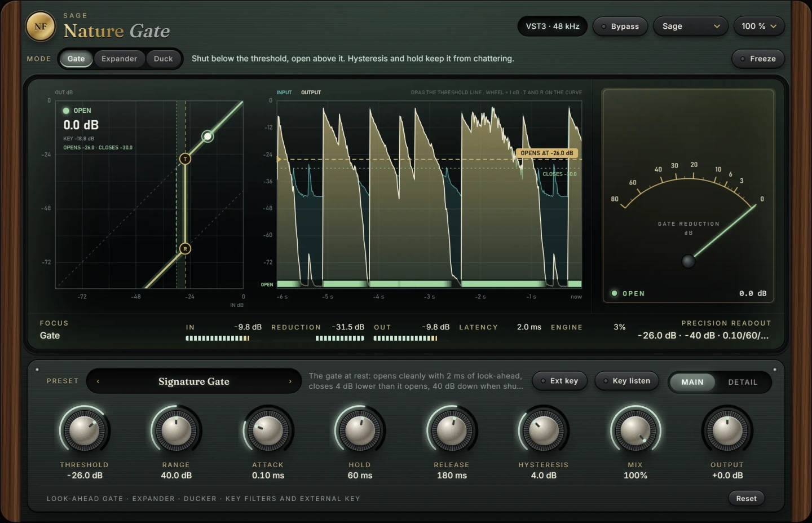The image size is (812, 523).
Task: Enable the Ext key option
Action: (x=559, y=381)
